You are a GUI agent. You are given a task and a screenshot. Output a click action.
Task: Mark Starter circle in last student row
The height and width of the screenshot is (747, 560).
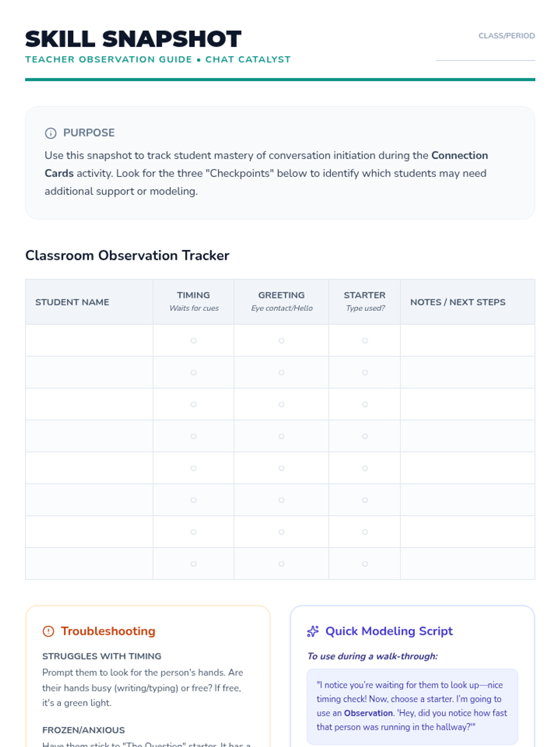[x=365, y=564]
